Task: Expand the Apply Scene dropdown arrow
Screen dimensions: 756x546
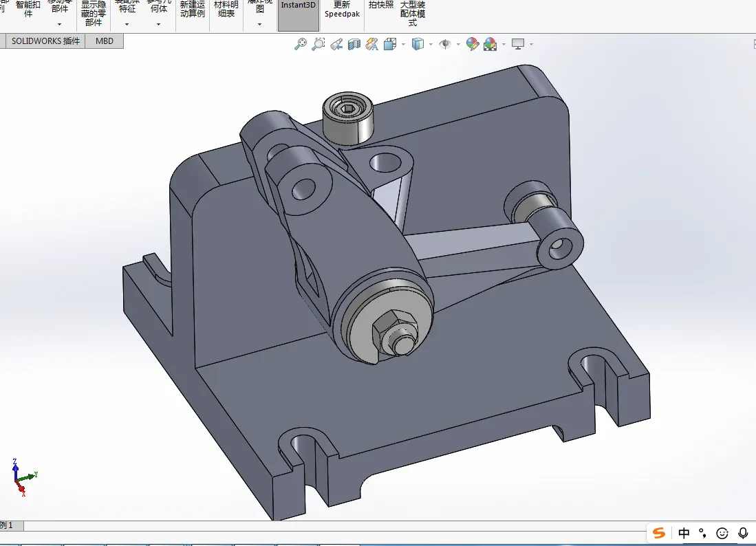Action: pyautogui.click(x=504, y=44)
